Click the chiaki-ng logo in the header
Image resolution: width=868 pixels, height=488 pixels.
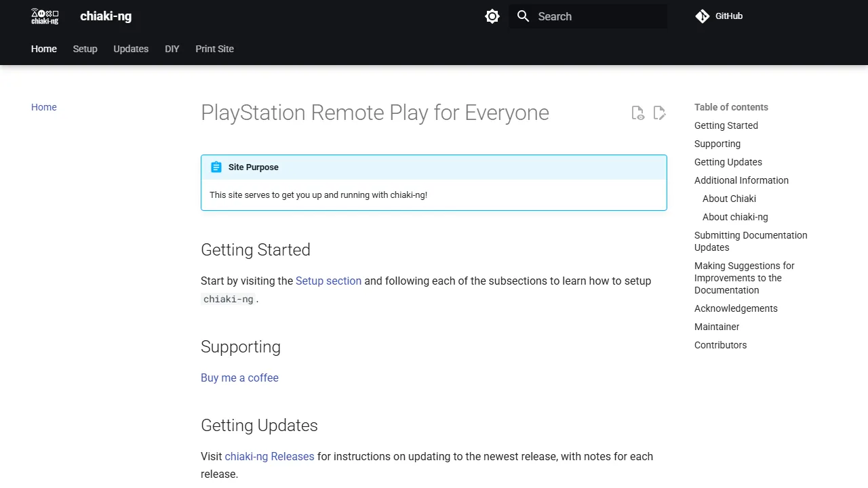click(44, 16)
